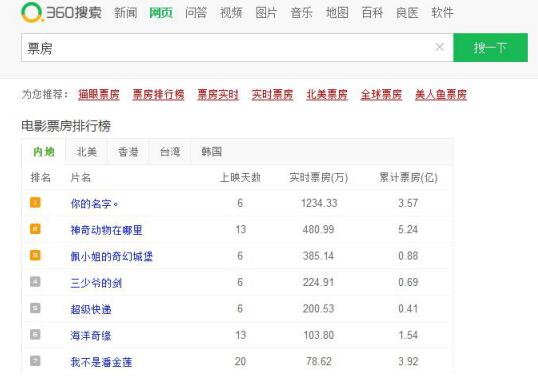
Task: Click the cumulative value 0.41
Action: pyautogui.click(x=408, y=309)
